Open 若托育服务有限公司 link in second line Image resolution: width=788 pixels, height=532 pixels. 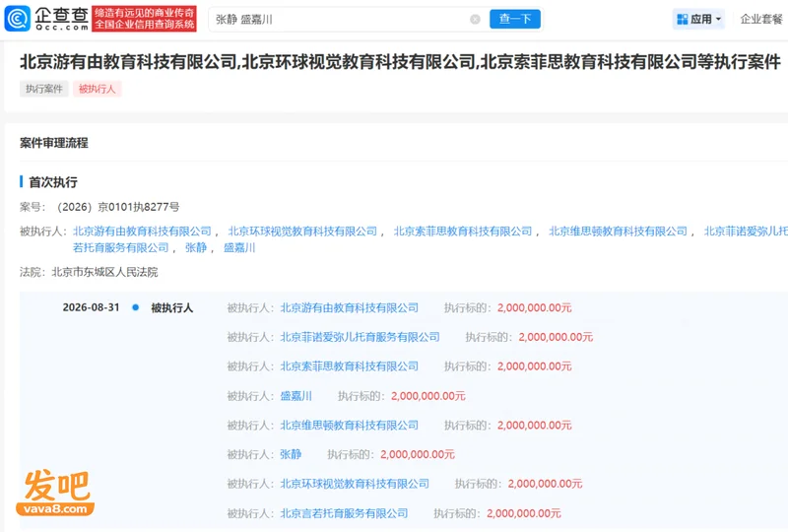pos(120,248)
